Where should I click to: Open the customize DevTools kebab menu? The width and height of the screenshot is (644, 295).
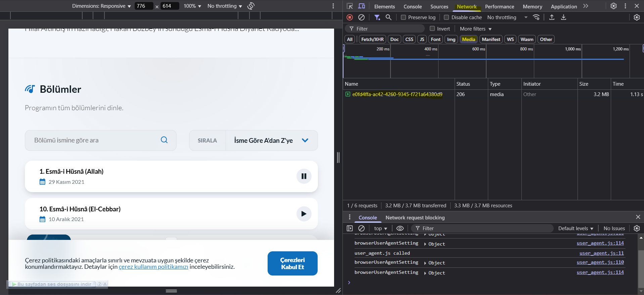[625, 6]
